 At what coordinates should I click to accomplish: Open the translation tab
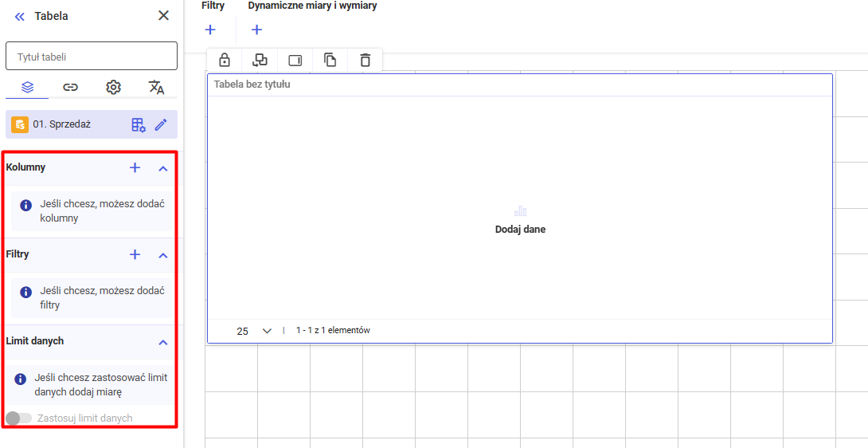(x=157, y=87)
